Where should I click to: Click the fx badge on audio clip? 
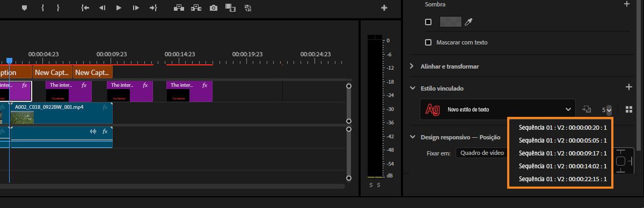(105, 131)
